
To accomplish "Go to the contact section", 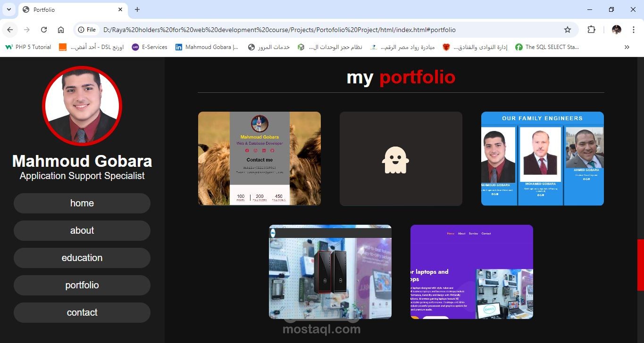I will tap(82, 312).
